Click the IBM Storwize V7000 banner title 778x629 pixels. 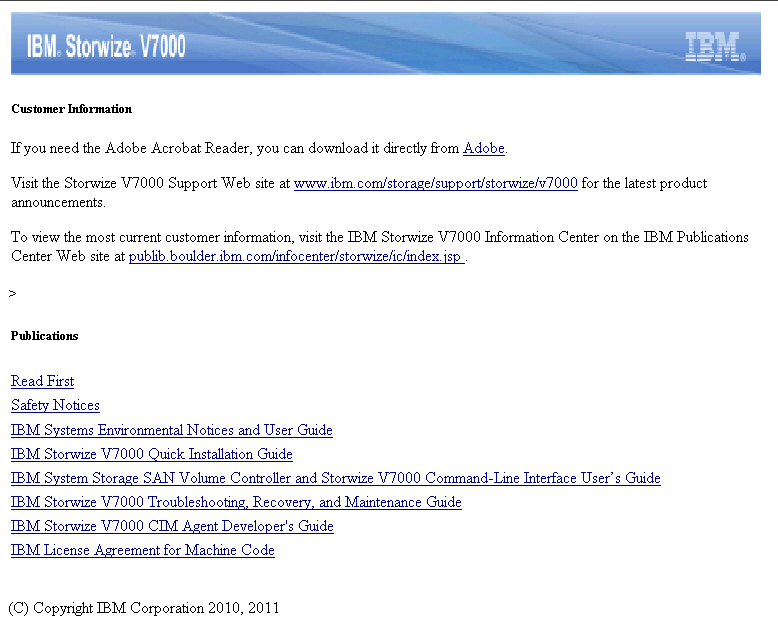pos(106,46)
